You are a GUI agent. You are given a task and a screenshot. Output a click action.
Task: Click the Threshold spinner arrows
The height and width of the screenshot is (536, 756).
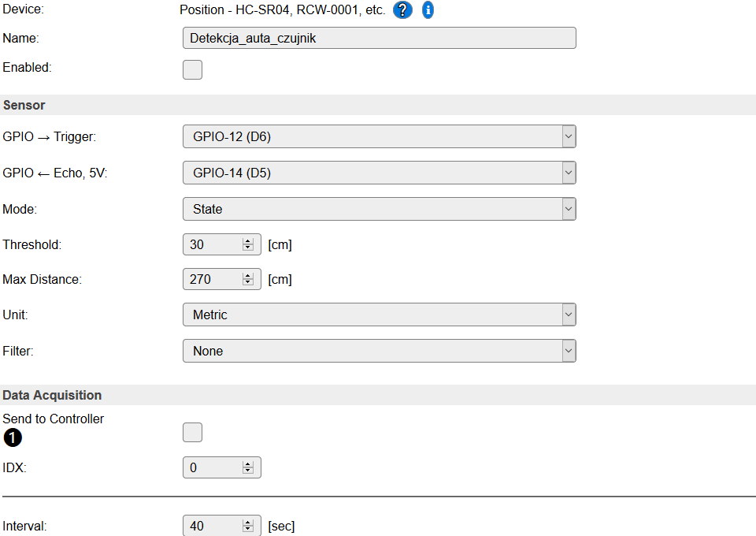pos(247,244)
